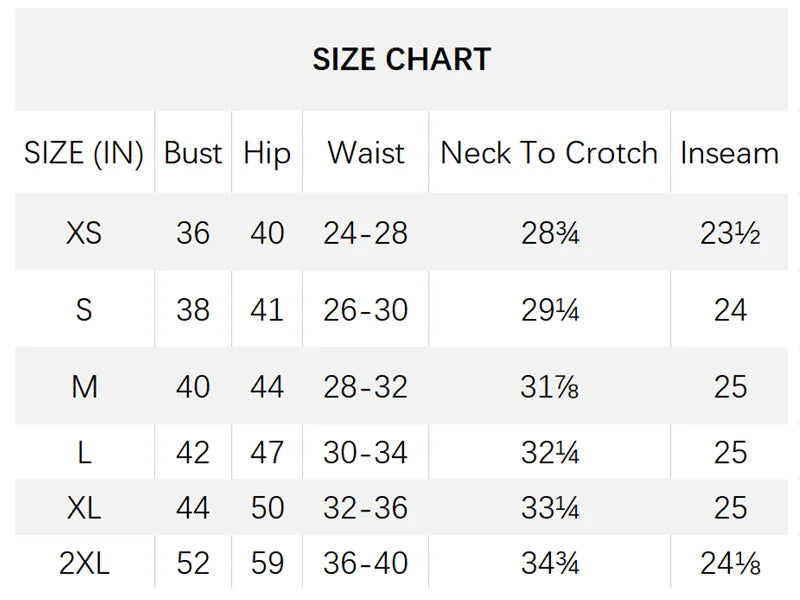Select the L hip value 47
Screen dimensions: 800x600
click(x=267, y=453)
